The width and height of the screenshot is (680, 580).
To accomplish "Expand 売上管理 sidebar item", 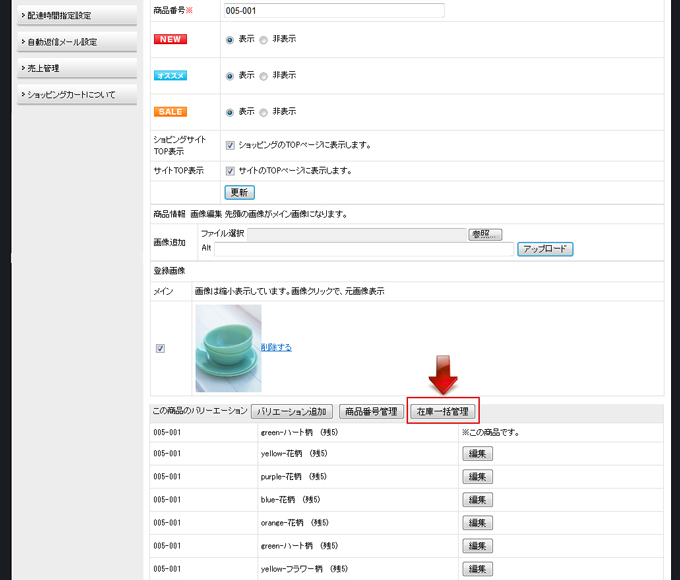I will click(75, 68).
